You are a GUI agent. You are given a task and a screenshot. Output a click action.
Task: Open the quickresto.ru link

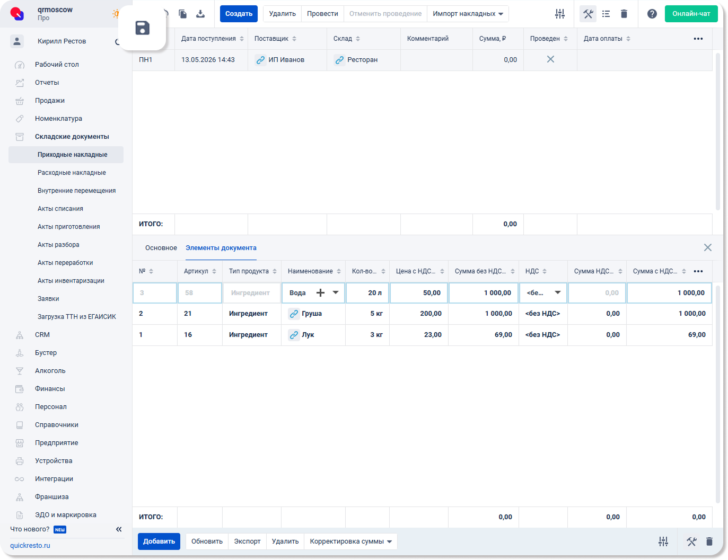click(30, 546)
